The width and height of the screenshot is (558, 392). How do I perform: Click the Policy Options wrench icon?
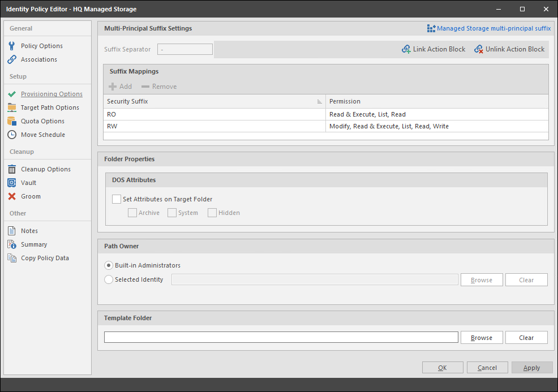[12, 46]
